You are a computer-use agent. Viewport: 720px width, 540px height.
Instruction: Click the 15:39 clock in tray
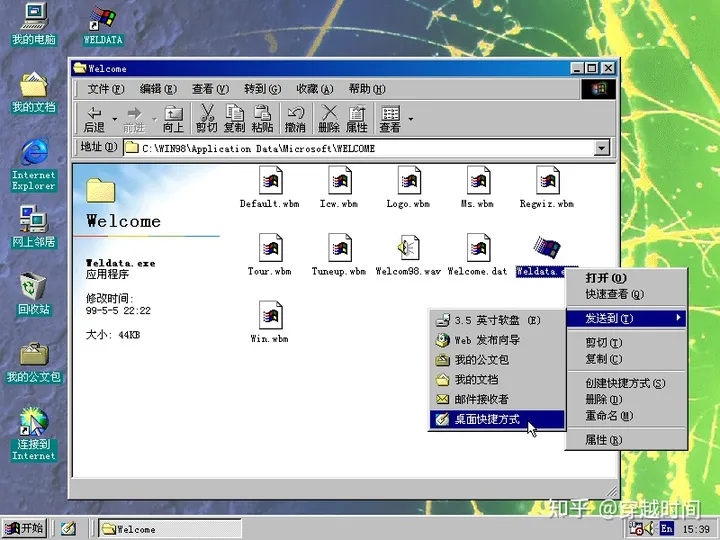[696, 529]
